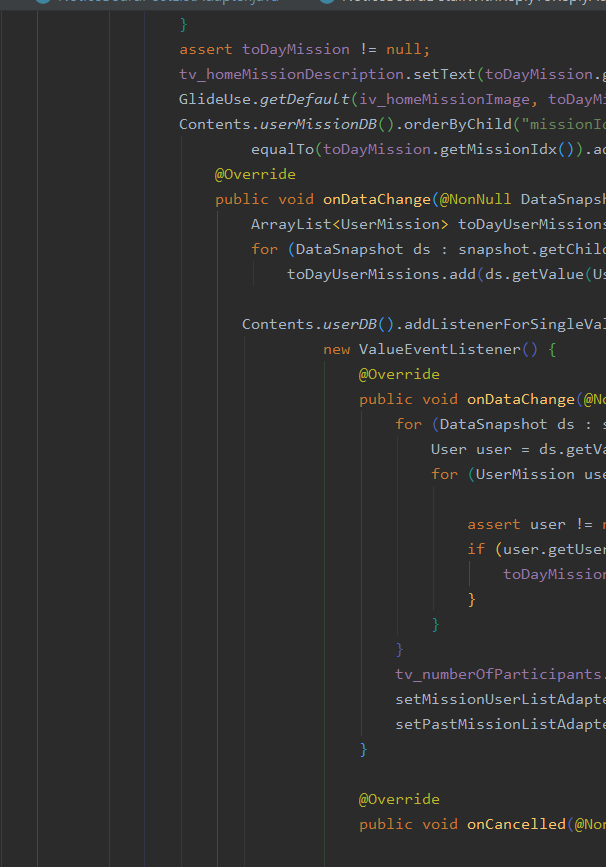Click tv_numberOfParticipants statement

tap(500, 674)
